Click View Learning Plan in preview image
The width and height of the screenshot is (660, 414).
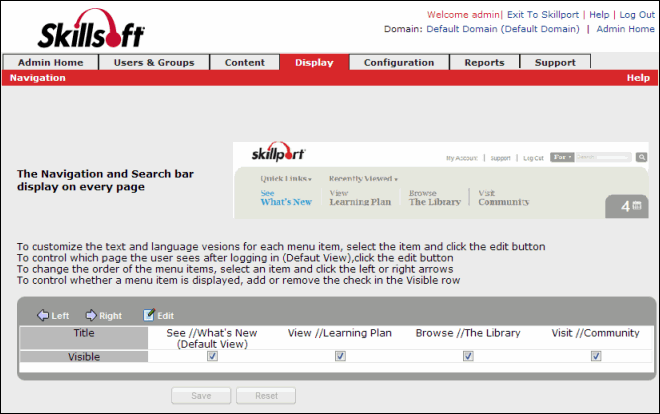360,197
